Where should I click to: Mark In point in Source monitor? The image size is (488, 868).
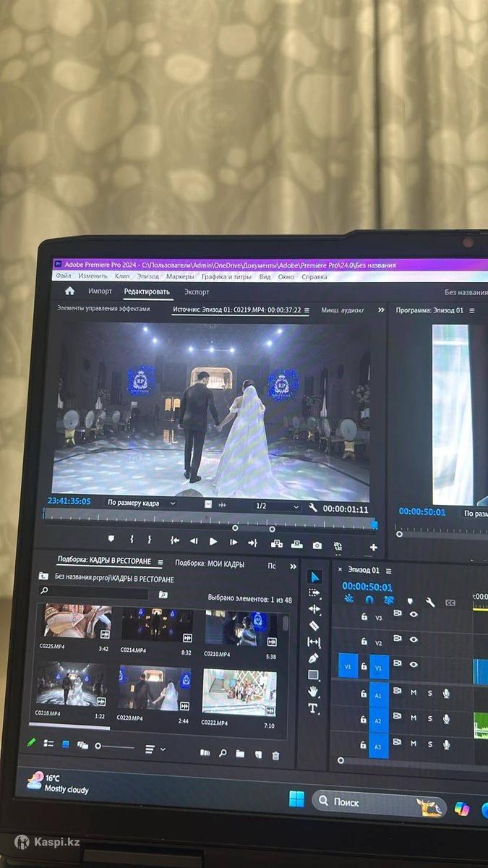point(132,540)
